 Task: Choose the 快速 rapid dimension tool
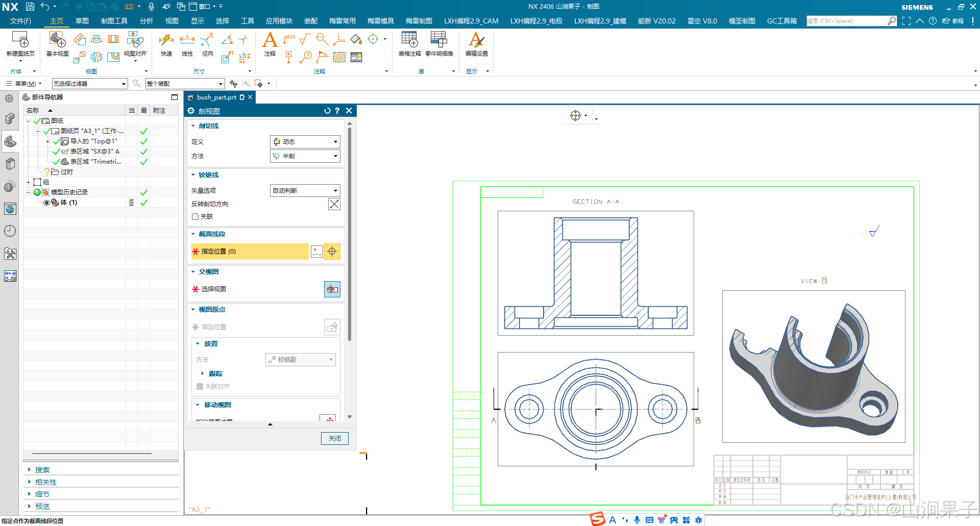[166, 40]
